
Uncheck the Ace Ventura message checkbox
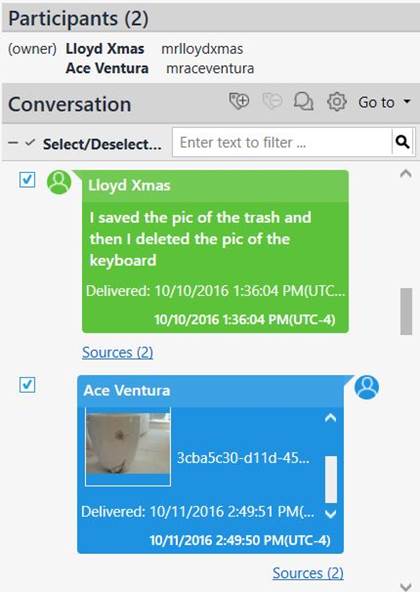pyautogui.click(x=27, y=385)
